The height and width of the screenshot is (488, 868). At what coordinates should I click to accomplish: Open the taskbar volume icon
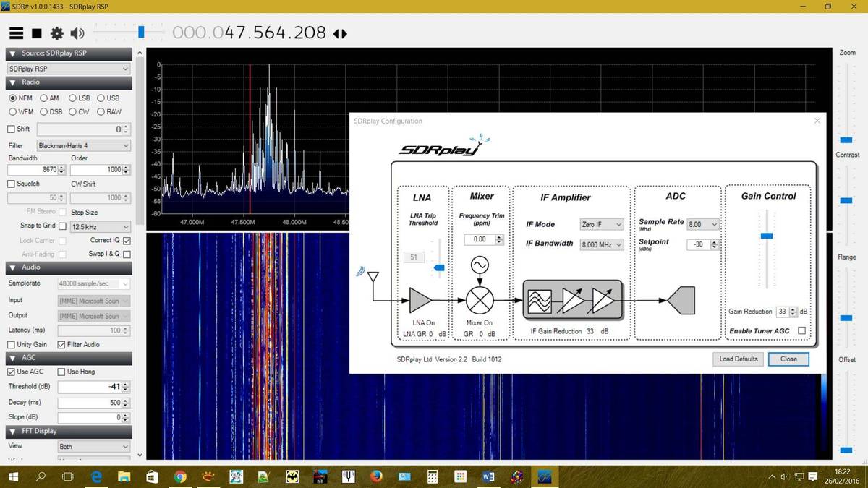(784, 477)
